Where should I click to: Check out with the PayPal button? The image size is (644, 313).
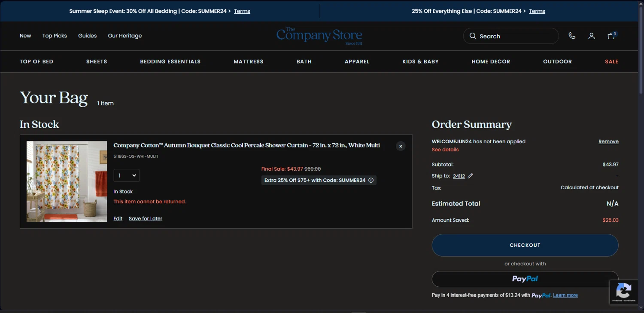pyautogui.click(x=525, y=279)
